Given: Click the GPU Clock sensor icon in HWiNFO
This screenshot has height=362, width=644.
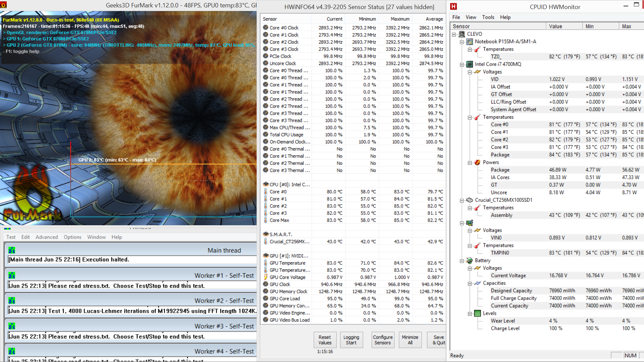Looking at the screenshot, I should 266,284.
